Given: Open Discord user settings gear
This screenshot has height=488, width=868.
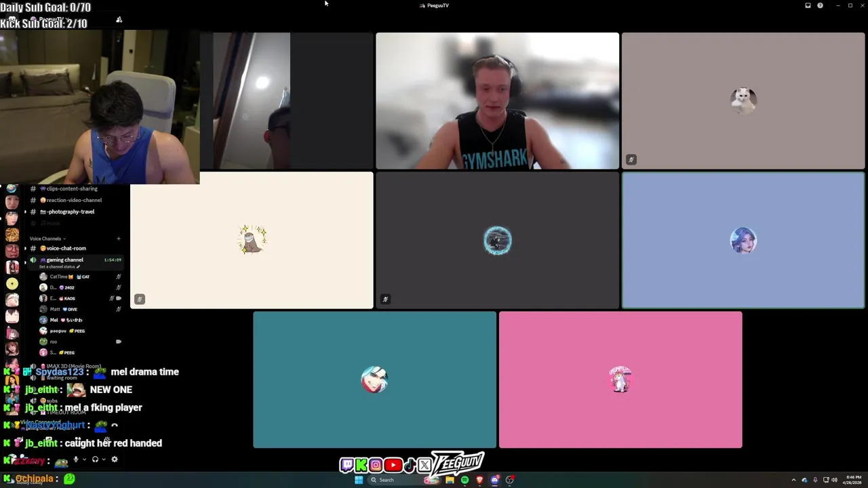Looking at the screenshot, I should pos(115,460).
